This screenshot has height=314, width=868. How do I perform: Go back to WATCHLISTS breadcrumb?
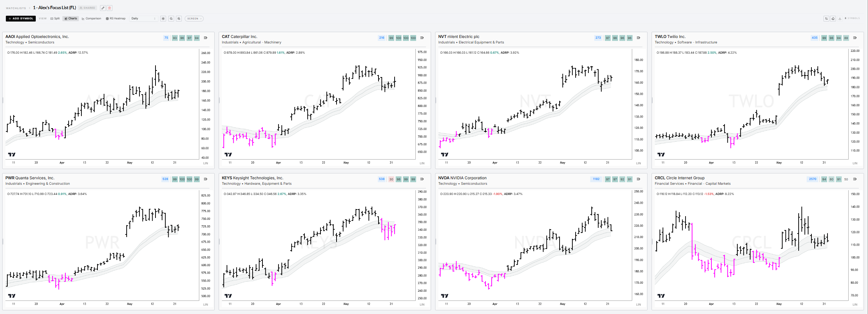coord(16,8)
